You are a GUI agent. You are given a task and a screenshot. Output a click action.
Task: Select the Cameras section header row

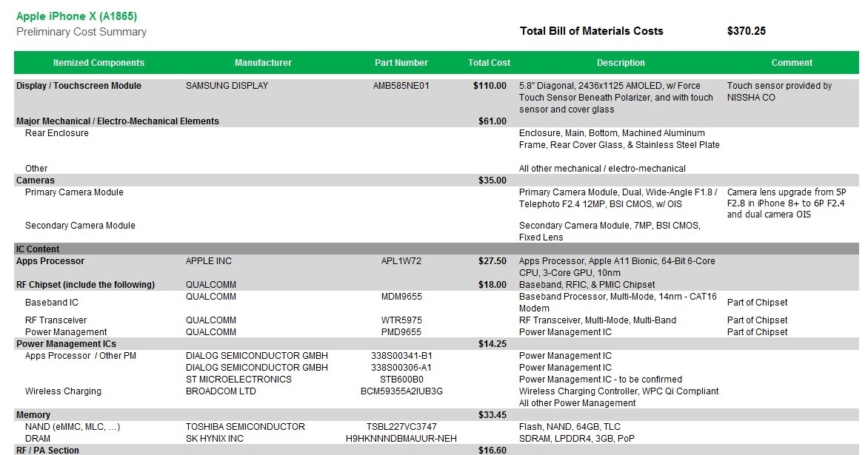[33, 180]
